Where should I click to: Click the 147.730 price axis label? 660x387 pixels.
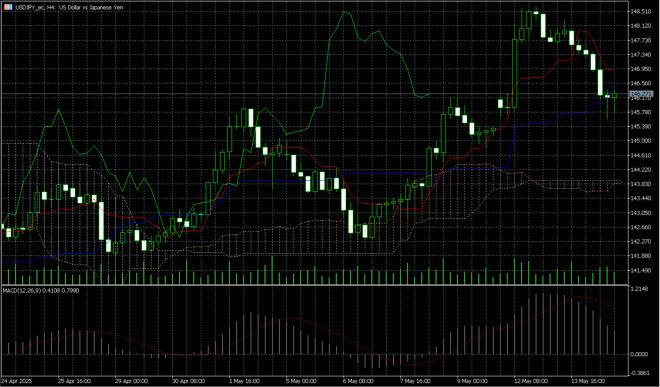point(641,40)
